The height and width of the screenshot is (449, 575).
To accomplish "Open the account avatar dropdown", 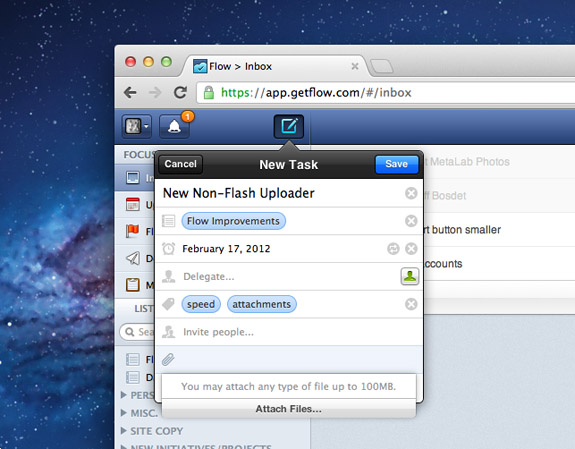I will coord(136,127).
